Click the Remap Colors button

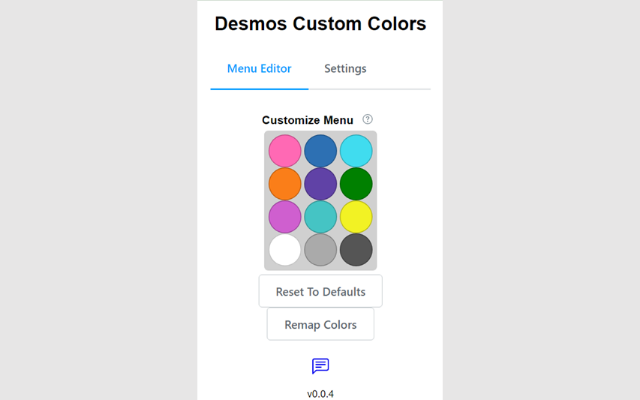pos(320,324)
